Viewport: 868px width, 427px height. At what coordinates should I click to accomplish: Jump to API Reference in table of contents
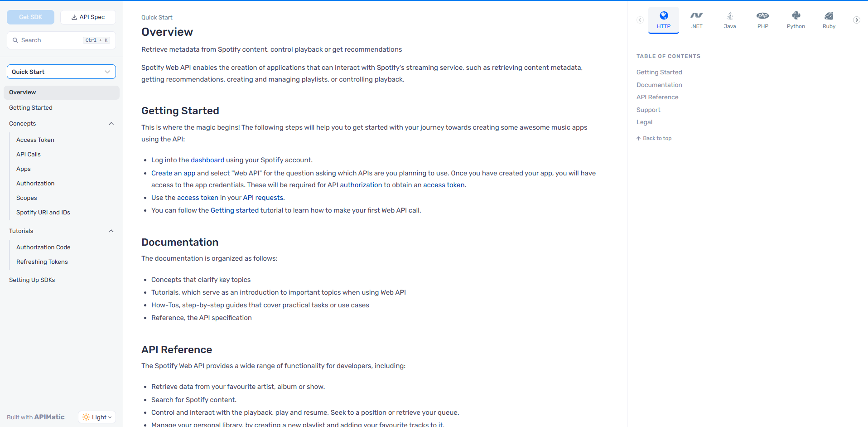click(657, 97)
